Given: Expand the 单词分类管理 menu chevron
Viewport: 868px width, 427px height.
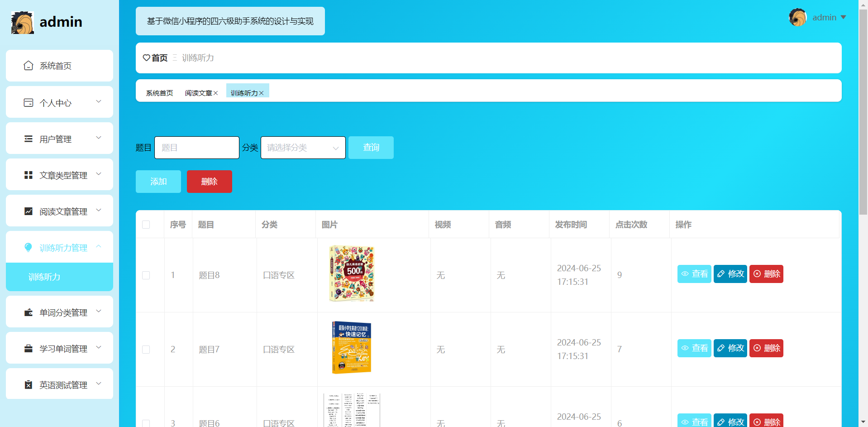Looking at the screenshot, I should coord(99,311).
